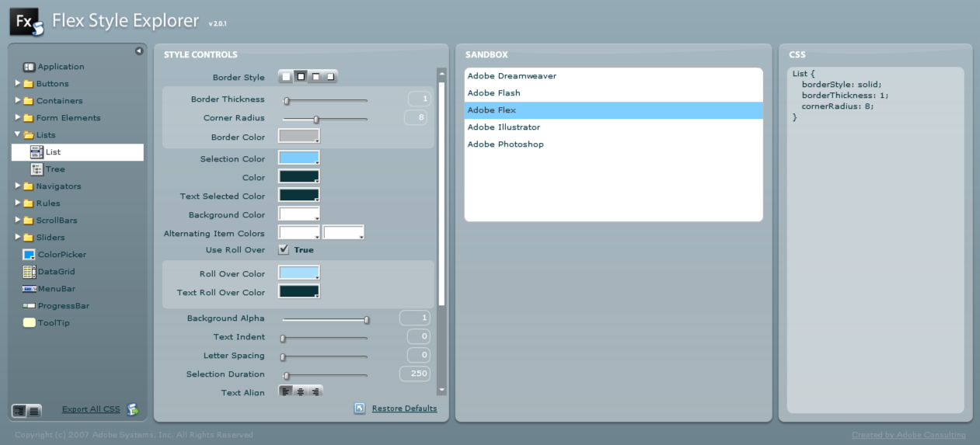Click the Selection Duration slider track
The image size is (980, 445).
pos(325,375)
